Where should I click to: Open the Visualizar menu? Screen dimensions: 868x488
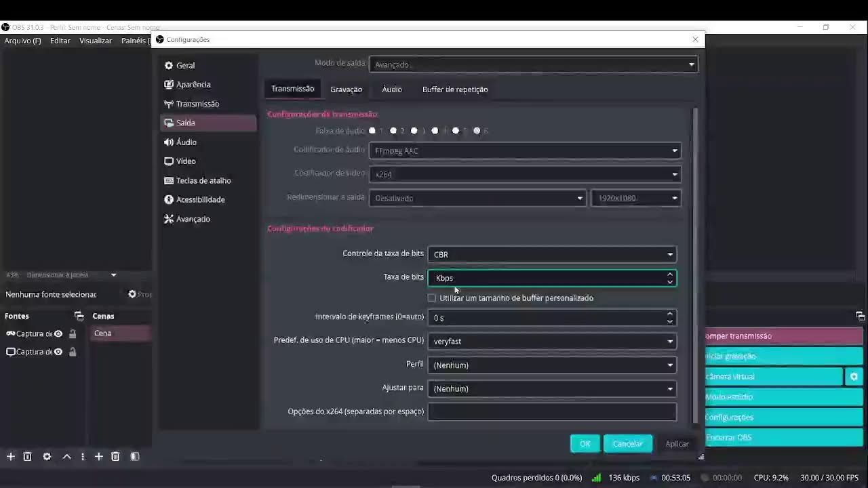(x=96, y=41)
